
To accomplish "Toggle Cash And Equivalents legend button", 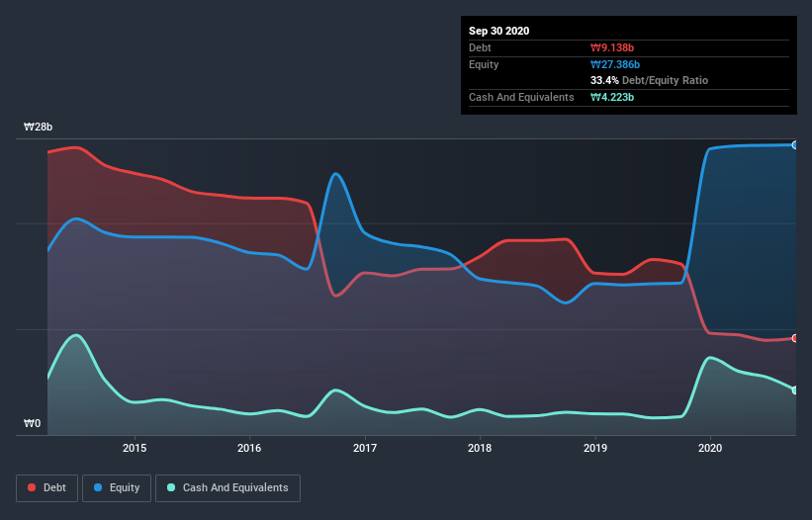I will point(227,488).
